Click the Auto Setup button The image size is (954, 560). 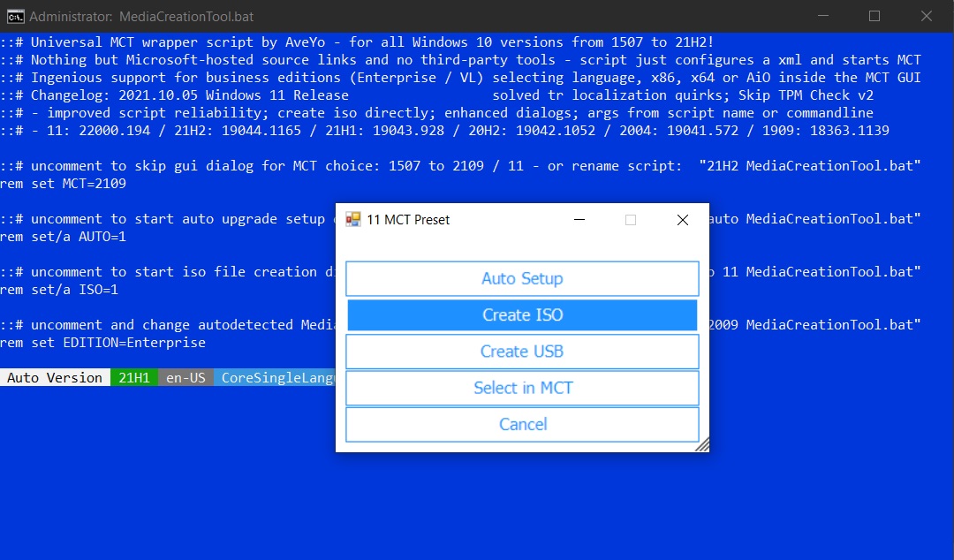(x=522, y=278)
